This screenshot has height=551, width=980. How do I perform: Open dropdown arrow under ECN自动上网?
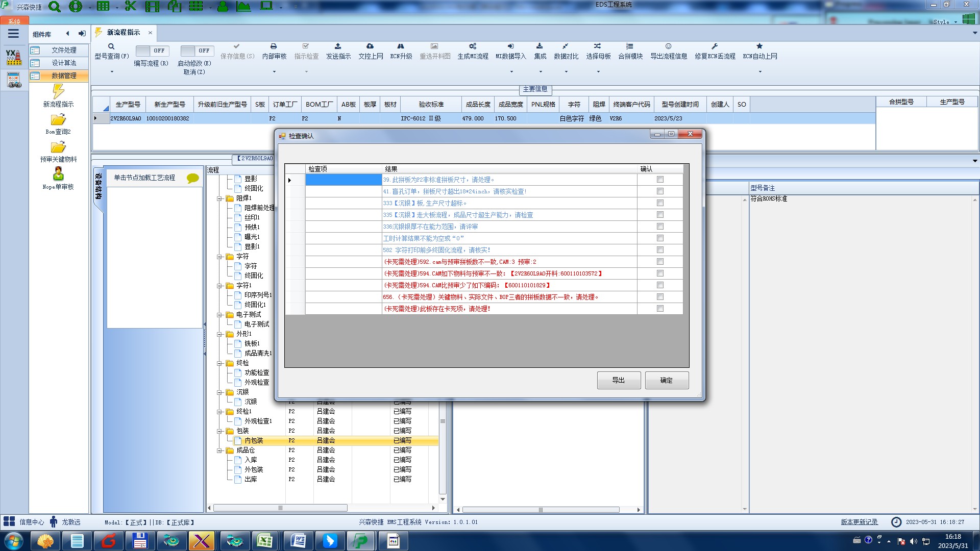[760, 72]
